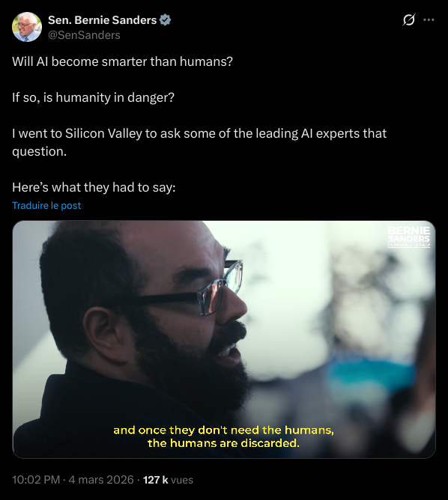
Task: Click the "4 mars 2026" date
Action: coord(101,480)
